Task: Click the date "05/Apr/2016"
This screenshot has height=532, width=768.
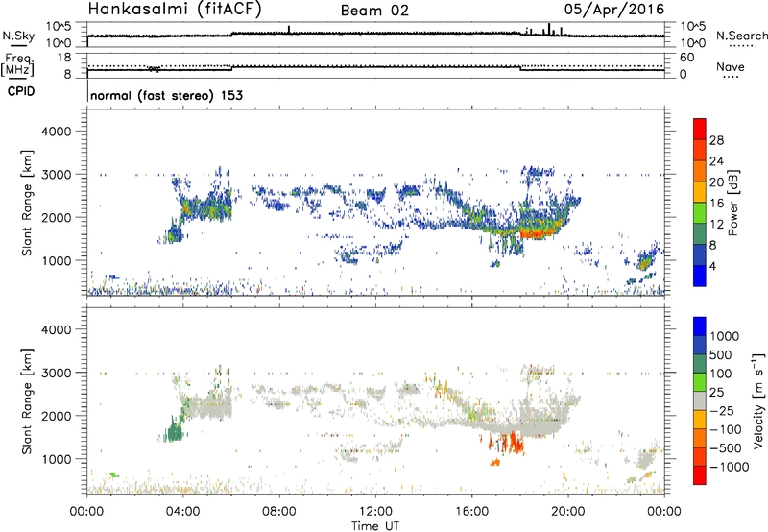Action: (614, 10)
